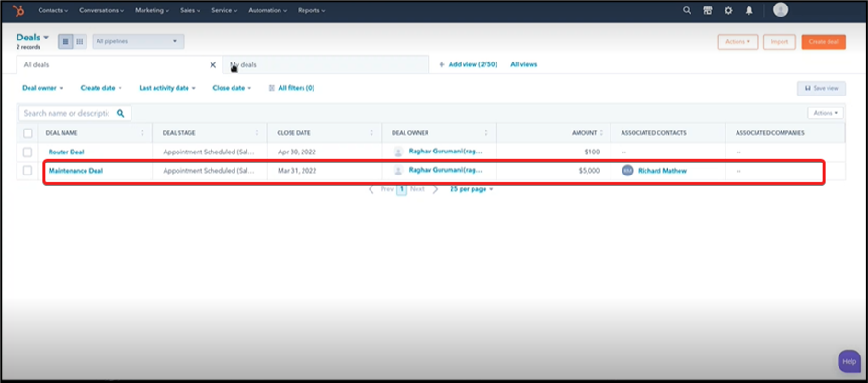Open the Deal owner filter dropdown

[x=42, y=88]
